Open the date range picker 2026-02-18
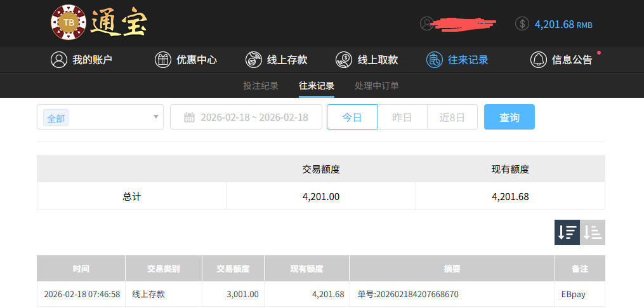 pyautogui.click(x=254, y=117)
